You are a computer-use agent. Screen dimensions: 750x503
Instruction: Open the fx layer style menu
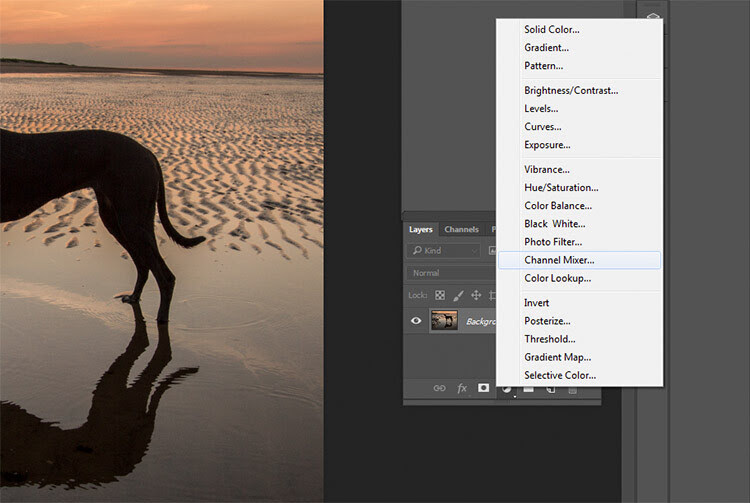[x=462, y=388]
